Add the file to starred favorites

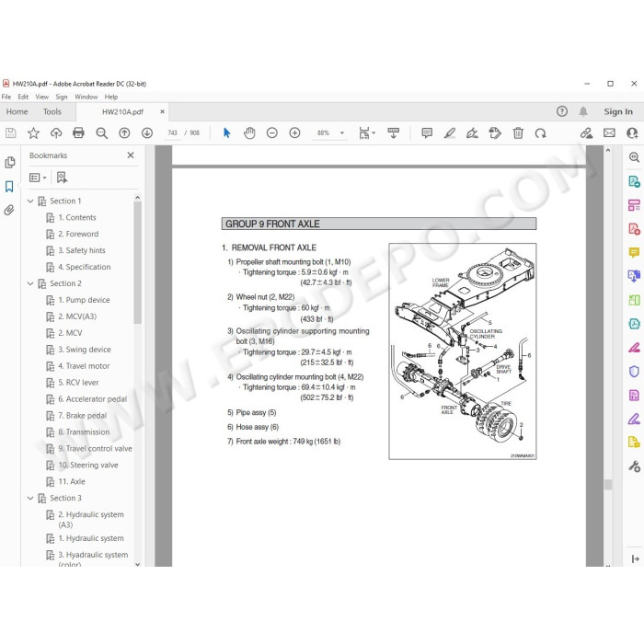pos(33,133)
